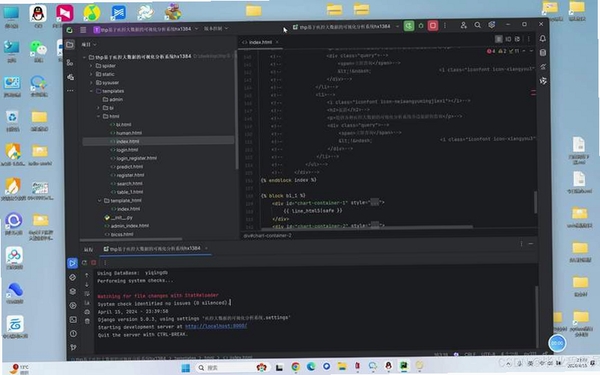Open run configuration dropdown

point(346,26)
